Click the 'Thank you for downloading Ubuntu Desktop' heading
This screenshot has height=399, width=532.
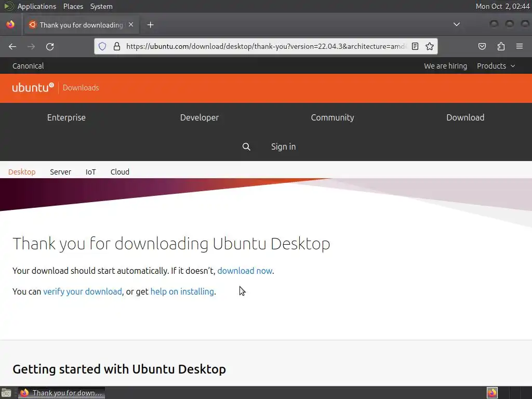(x=171, y=244)
